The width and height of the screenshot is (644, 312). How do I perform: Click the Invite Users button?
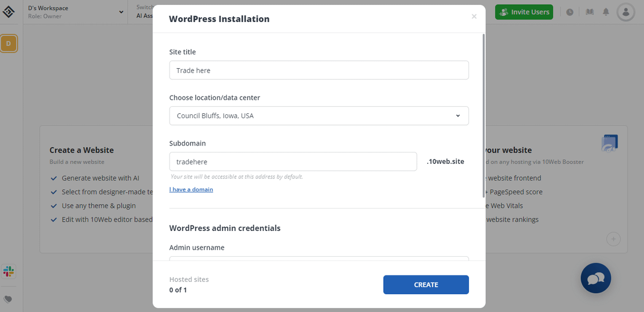pos(524,12)
